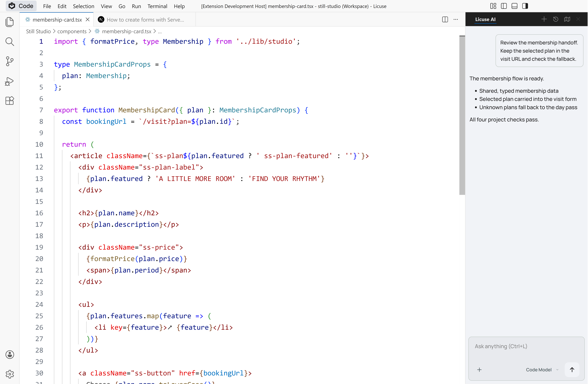
Task: Open the Accounts menu icon
Action: tap(10, 354)
